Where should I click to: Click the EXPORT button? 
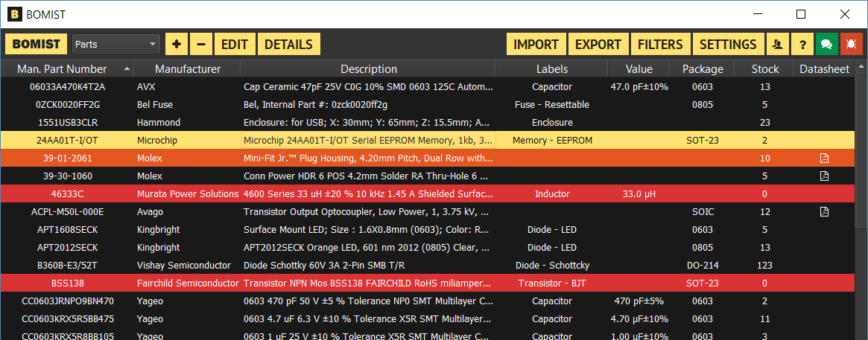click(x=598, y=44)
